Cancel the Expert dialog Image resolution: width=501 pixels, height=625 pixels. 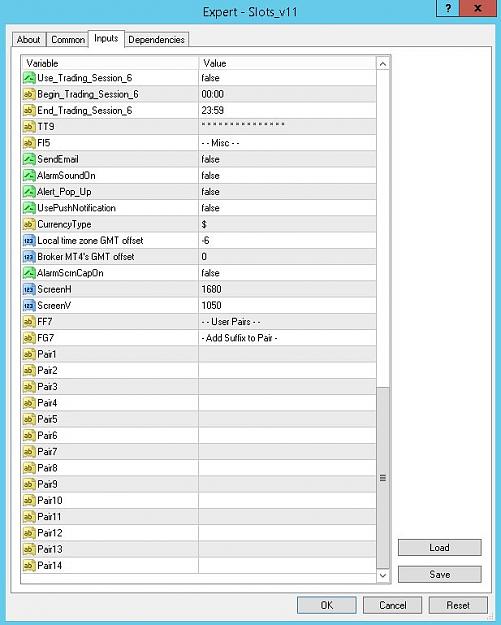click(393, 605)
